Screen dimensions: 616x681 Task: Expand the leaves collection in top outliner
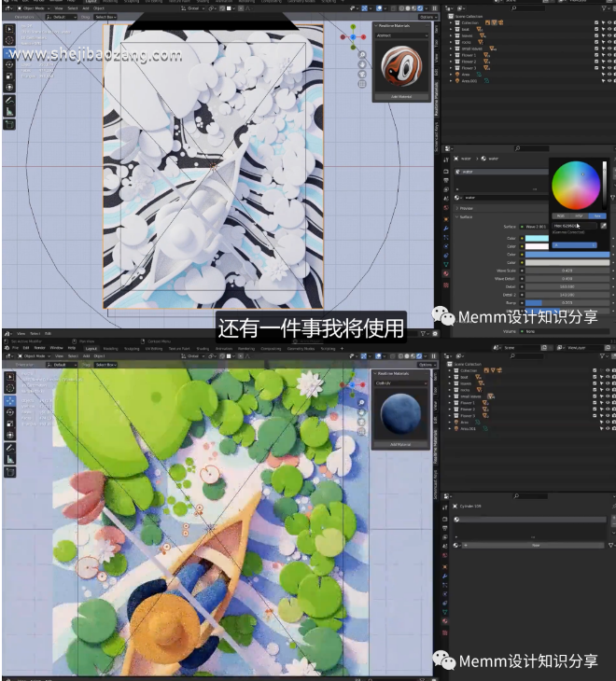[452, 35]
